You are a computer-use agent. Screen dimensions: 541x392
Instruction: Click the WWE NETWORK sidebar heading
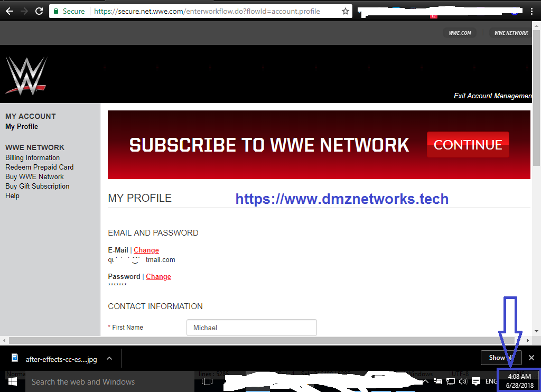(35, 147)
